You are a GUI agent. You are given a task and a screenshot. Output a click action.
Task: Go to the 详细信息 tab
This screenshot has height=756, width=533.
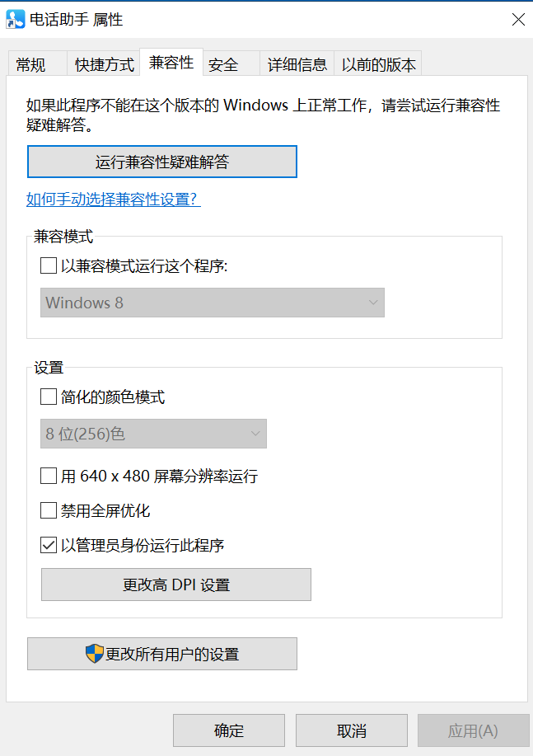297,64
